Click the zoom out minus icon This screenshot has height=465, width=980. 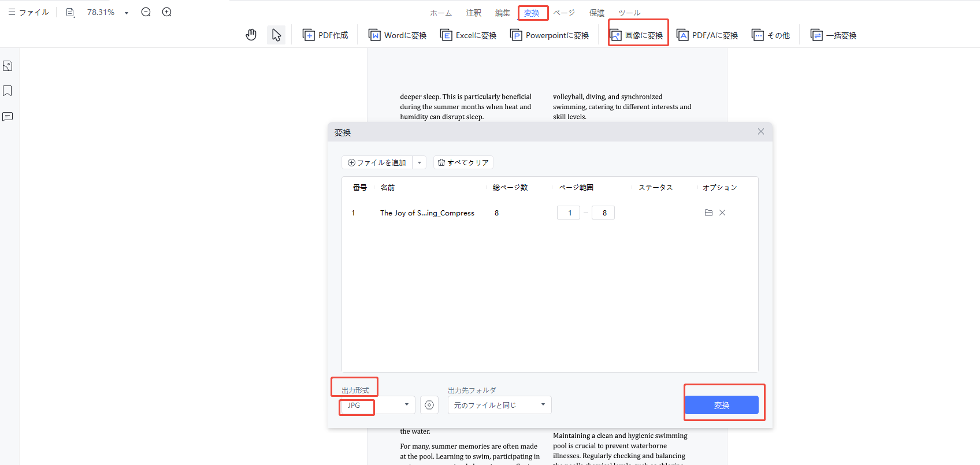146,12
